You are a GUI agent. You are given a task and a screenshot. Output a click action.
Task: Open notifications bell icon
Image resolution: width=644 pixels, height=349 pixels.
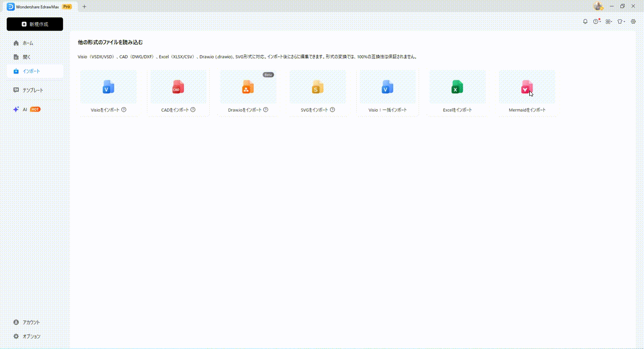pos(585,22)
